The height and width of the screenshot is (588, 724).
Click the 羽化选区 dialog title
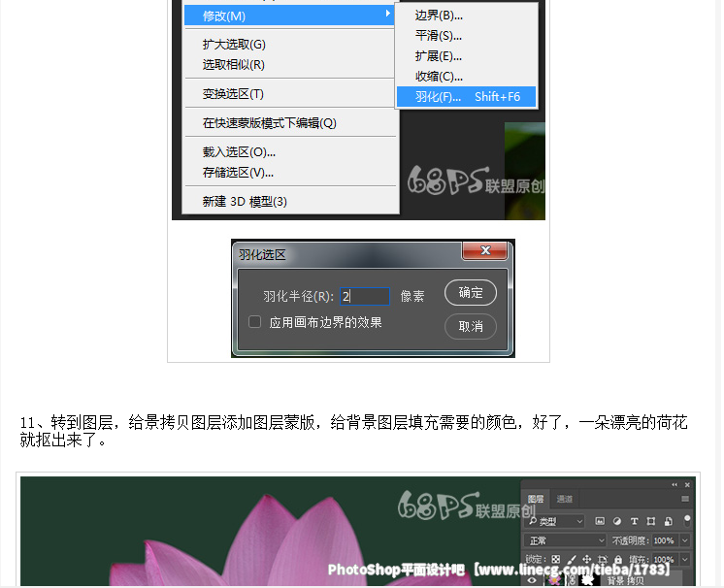coord(262,255)
